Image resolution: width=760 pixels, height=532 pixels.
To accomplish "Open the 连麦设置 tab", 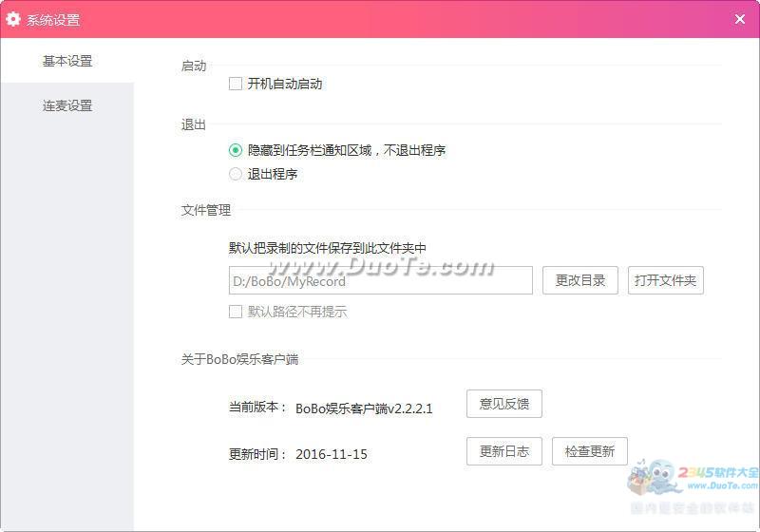I will point(67,105).
